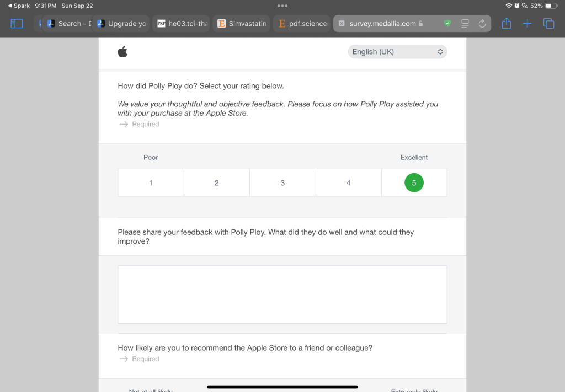Open the English (UK) language dropdown
Screen dimensions: 565x392
pyautogui.click(x=397, y=52)
